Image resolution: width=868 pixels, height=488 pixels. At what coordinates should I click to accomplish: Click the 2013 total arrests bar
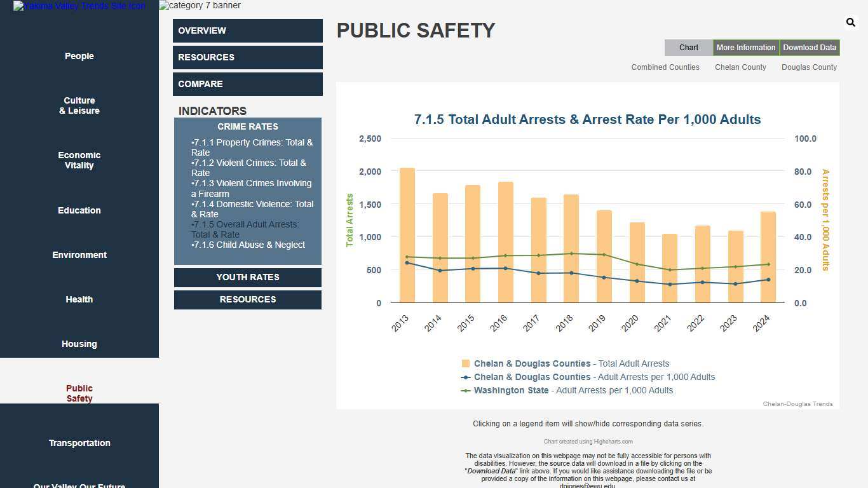[x=407, y=235]
